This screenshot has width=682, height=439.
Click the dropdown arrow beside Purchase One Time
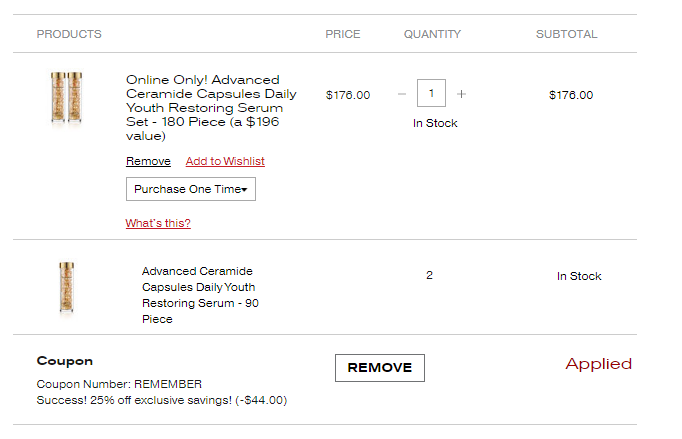244,190
